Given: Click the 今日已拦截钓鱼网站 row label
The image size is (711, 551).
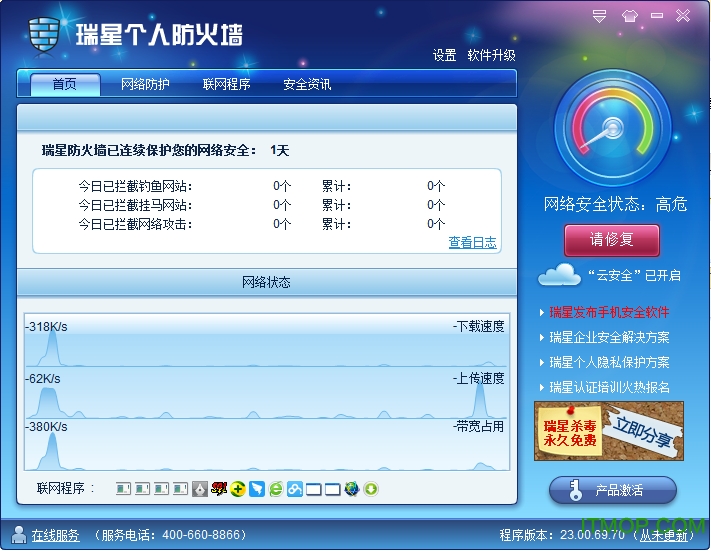Looking at the screenshot, I should pos(135,186).
